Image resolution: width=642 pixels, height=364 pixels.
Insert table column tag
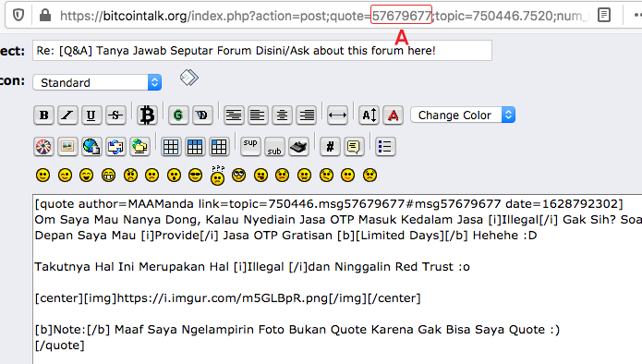(x=219, y=147)
